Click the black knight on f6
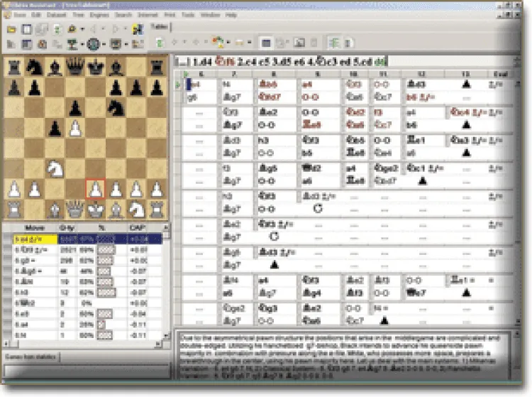Viewport: 532px width, 397px height. tap(116, 108)
